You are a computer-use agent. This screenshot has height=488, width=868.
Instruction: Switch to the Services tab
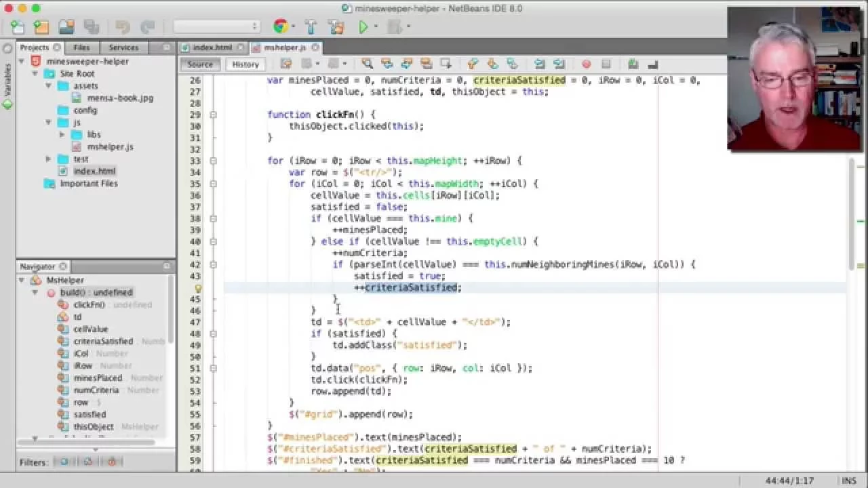[123, 47]
